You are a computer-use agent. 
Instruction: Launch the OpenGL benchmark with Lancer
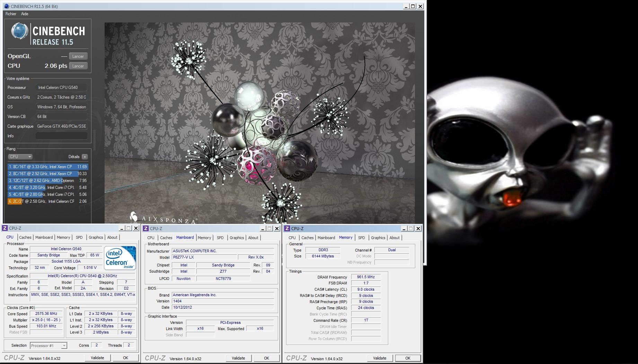78,56
